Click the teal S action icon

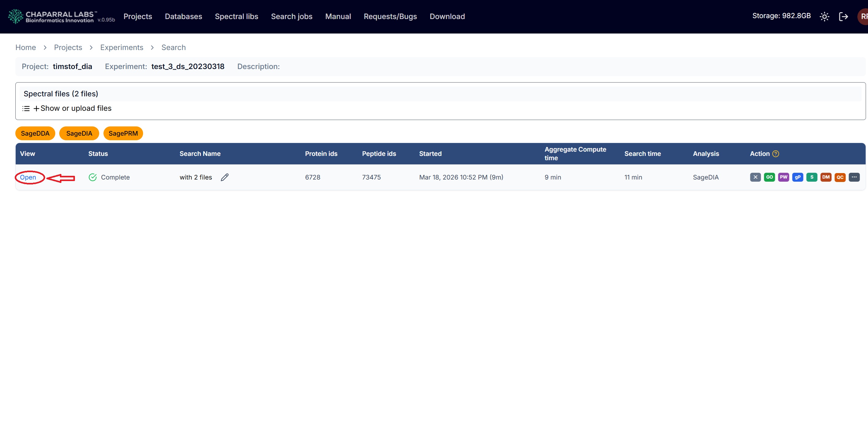pos(812,177)
